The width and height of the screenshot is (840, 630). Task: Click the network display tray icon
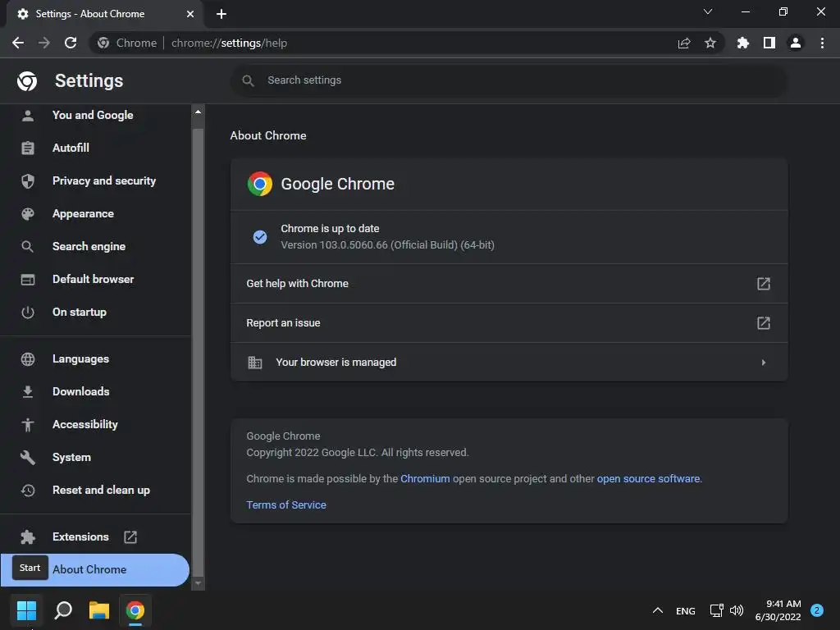click(716, 610)
